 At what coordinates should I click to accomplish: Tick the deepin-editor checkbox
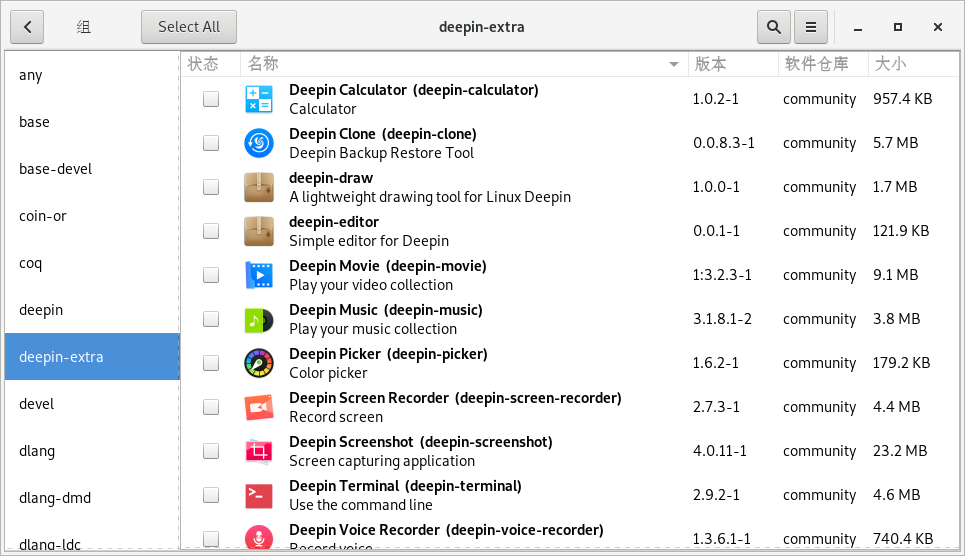tap(211, 231)
